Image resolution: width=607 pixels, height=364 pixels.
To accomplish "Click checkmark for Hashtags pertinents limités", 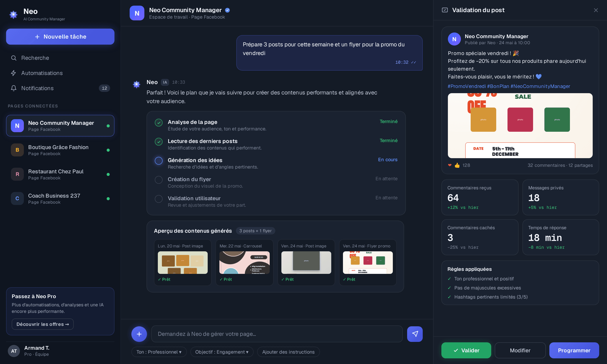I will [449, 297].
